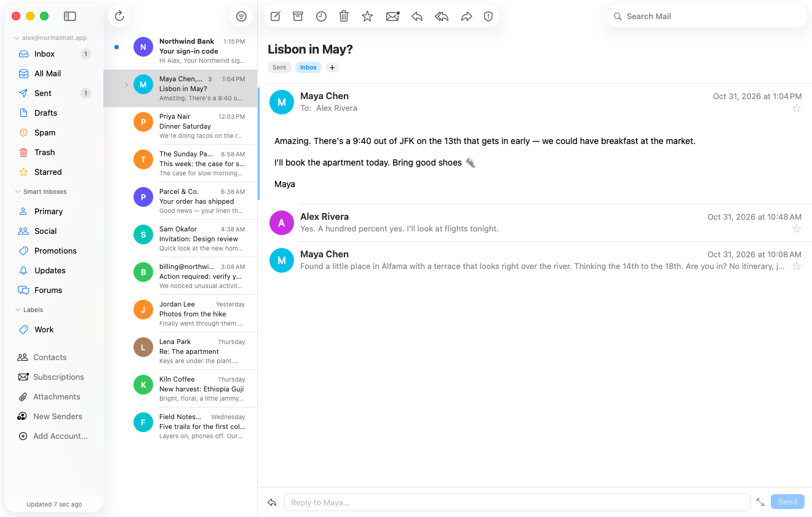Star the conversation from the toolbar
The height and width of the screenshot is (517, 812).
click(x=367, y=17)
